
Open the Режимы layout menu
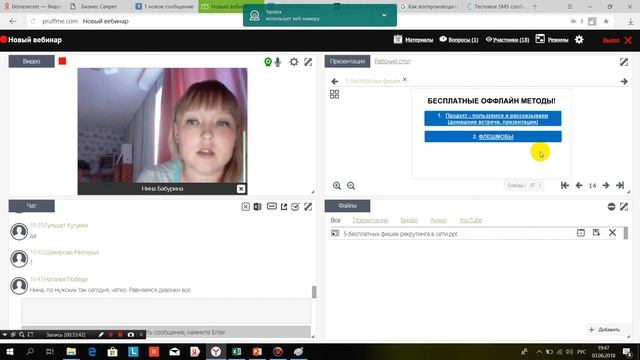pos(552,40)
